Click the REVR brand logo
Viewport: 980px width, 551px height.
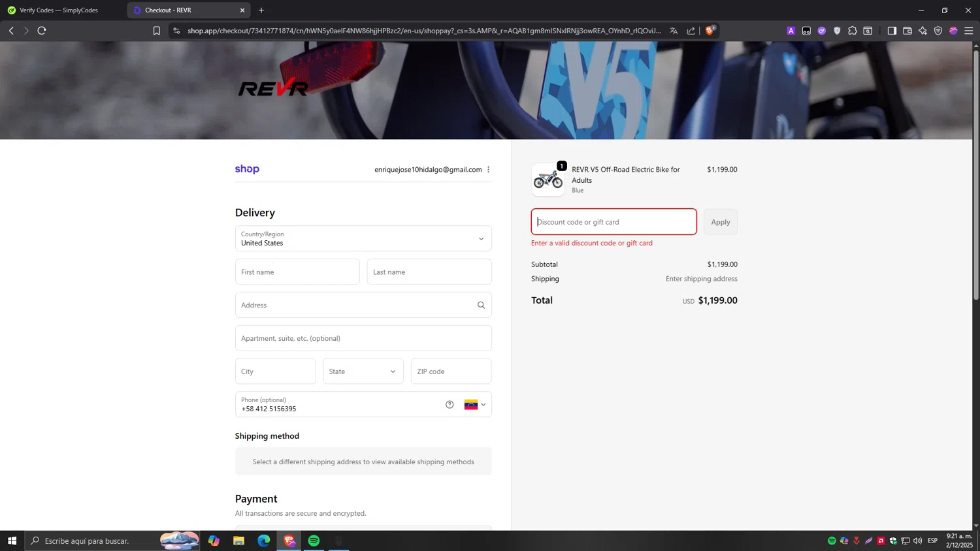coord(273,88)
